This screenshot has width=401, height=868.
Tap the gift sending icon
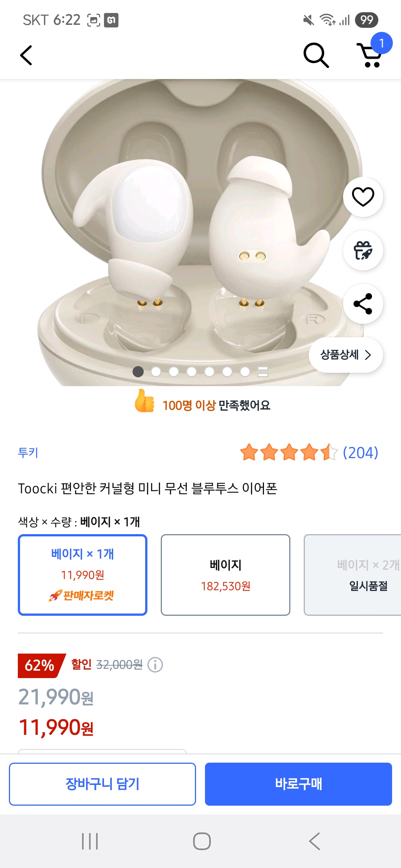tap(363, 250)
